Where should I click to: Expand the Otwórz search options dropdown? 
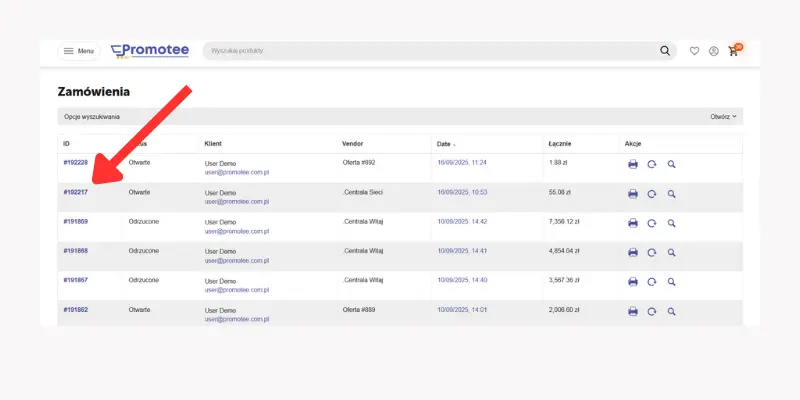tap(723, 116)
